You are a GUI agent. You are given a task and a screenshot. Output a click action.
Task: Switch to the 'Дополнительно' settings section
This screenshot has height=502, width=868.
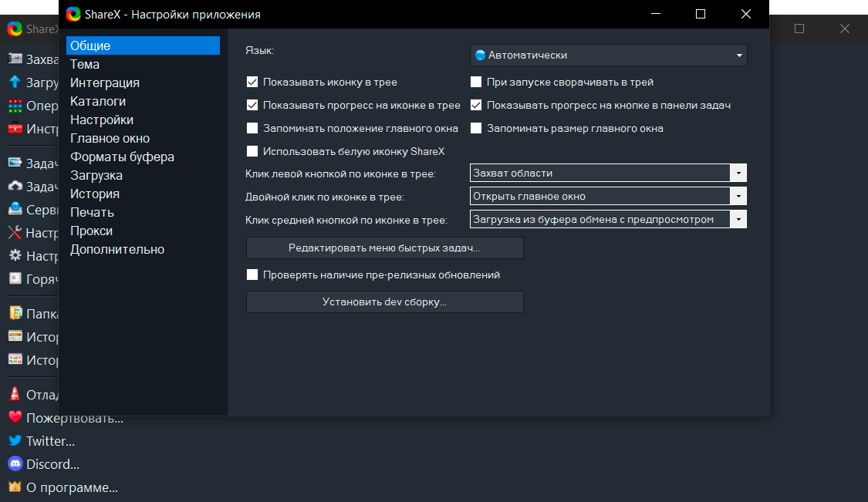[143, 250]
